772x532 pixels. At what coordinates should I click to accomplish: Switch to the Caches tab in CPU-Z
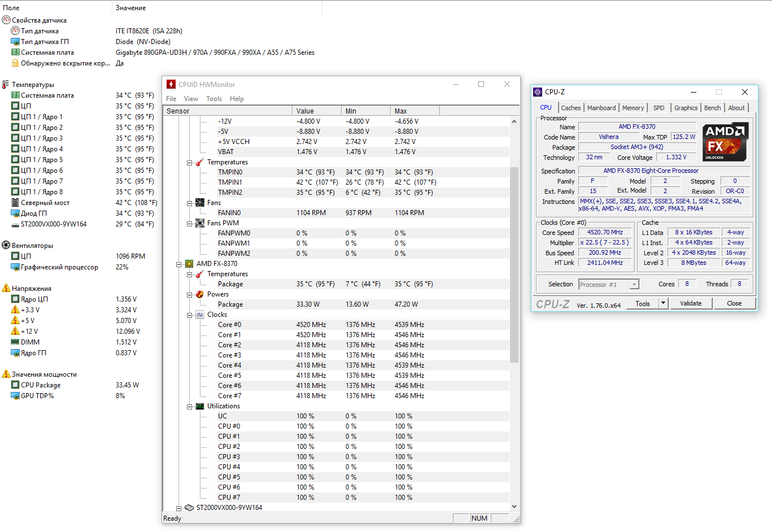(x=571, y=108)
